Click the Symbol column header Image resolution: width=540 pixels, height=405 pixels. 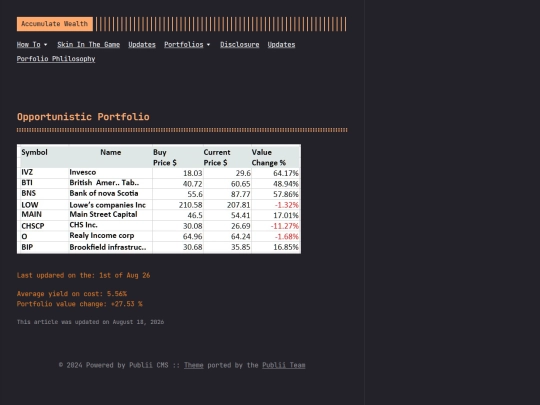coord(34,152)
